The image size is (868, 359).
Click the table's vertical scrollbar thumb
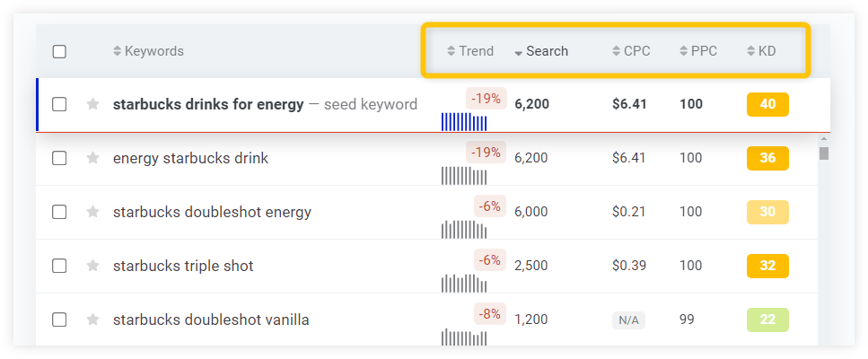click(x=824, y=153)
